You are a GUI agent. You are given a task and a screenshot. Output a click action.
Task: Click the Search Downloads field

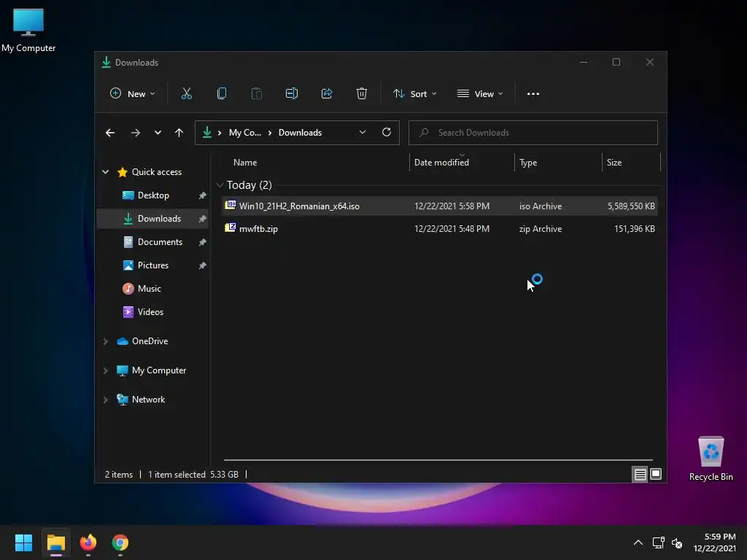(x=533, y=133)
